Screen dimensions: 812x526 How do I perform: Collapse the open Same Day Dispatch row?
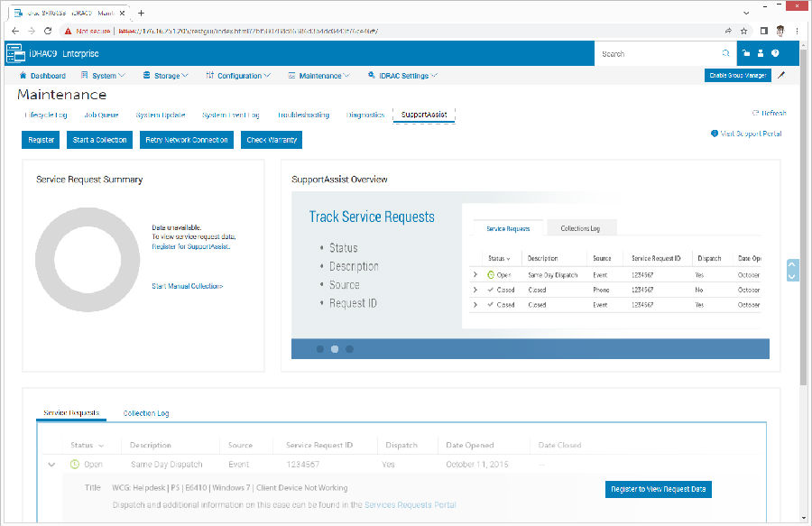52,465
